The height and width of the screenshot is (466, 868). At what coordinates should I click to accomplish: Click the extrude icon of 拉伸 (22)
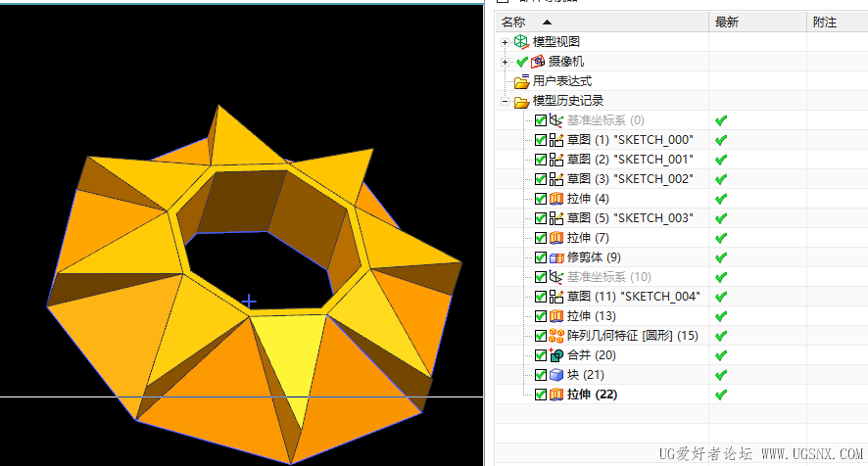coord(556,395)
